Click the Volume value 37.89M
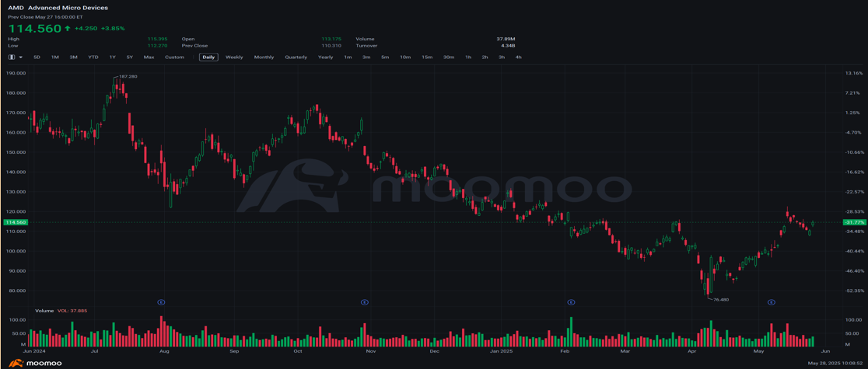 click(506, 40)
